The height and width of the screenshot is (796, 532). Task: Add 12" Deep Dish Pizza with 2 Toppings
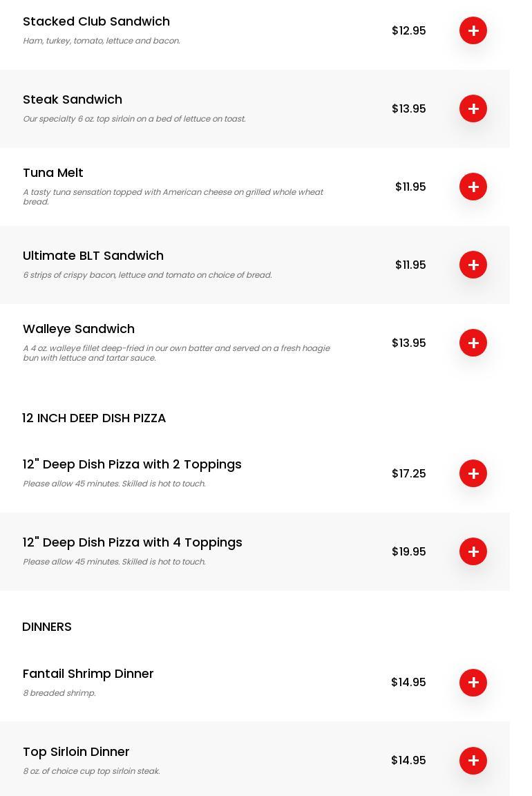pyautogui.click(x=473, y=473)
